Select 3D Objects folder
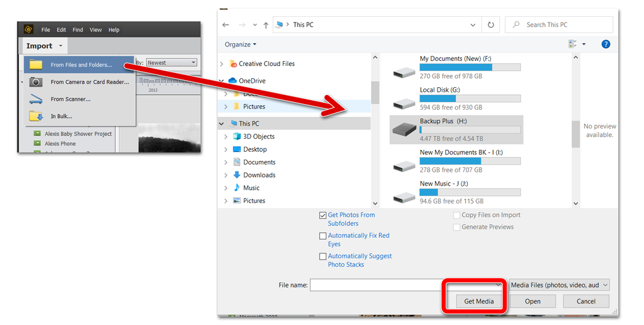 click(259, 136)
